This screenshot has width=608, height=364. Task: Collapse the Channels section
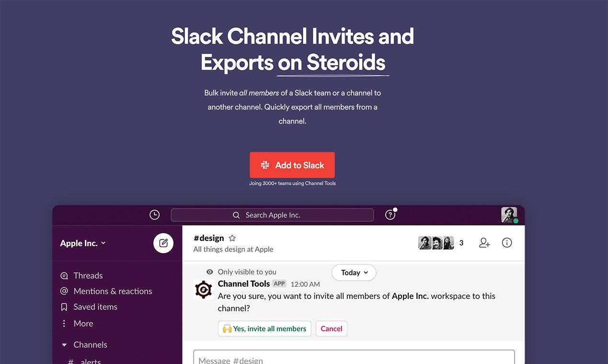65,345
